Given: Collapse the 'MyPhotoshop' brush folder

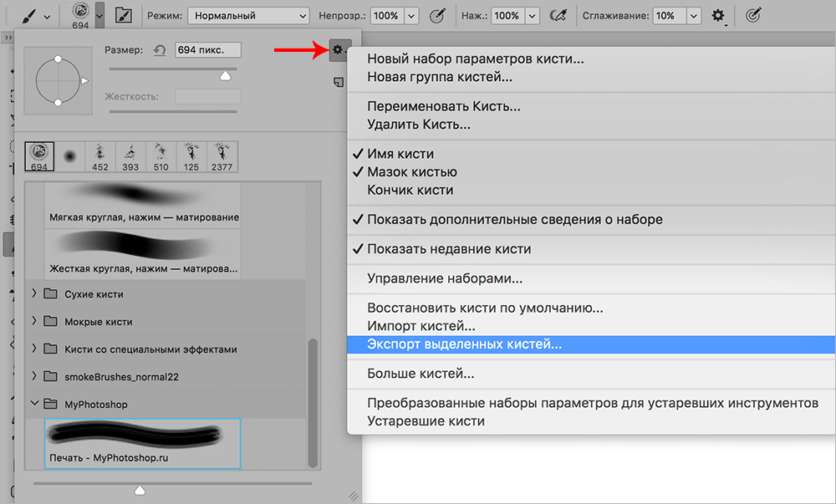Looking at the screenshot, I should pos(35,404).
